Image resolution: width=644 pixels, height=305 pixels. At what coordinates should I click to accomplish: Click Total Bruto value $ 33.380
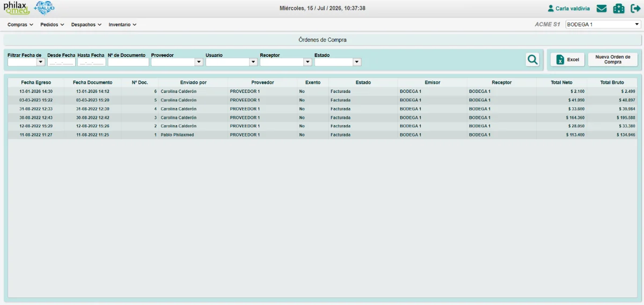[626, 126]
